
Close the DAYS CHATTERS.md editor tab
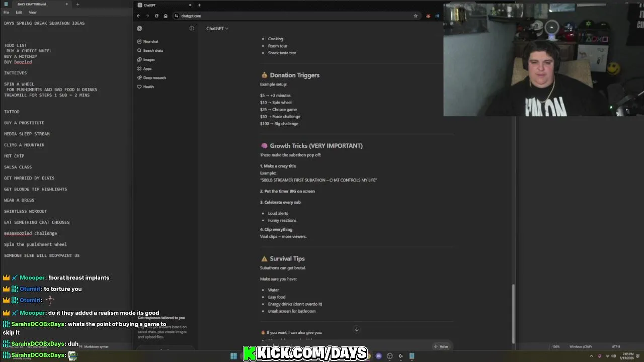point(67,5)
